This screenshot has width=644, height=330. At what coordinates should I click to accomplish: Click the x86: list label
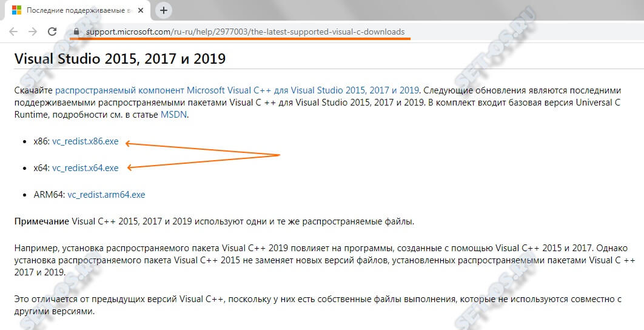click(x=41, y=141)
